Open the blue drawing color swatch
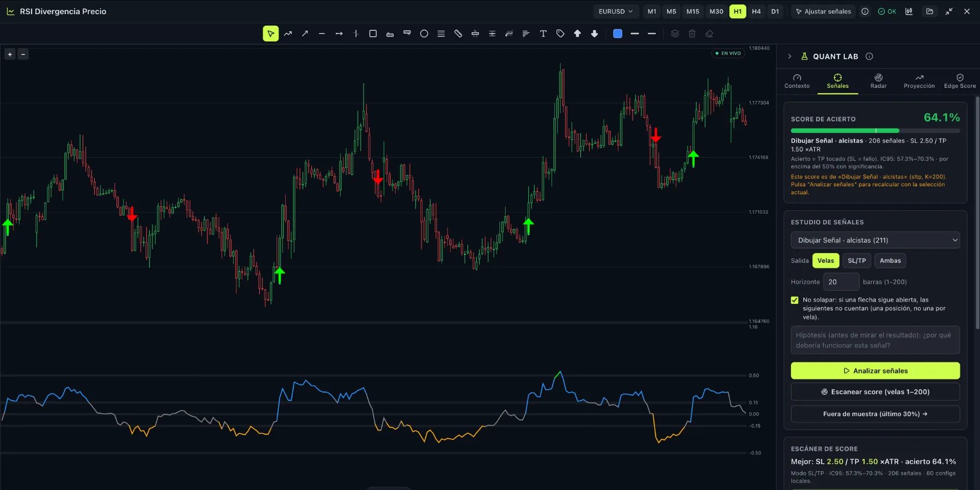This screenshot has height=490, width=980. tap(617, 34)
